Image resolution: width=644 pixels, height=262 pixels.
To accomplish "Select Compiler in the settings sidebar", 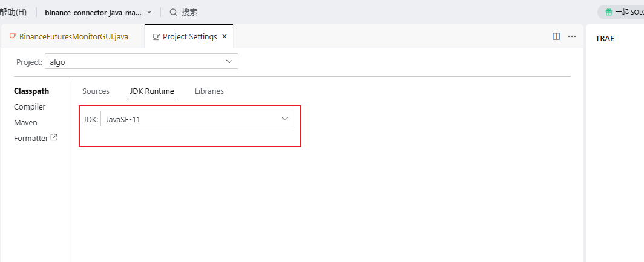I will pos(30,106).
